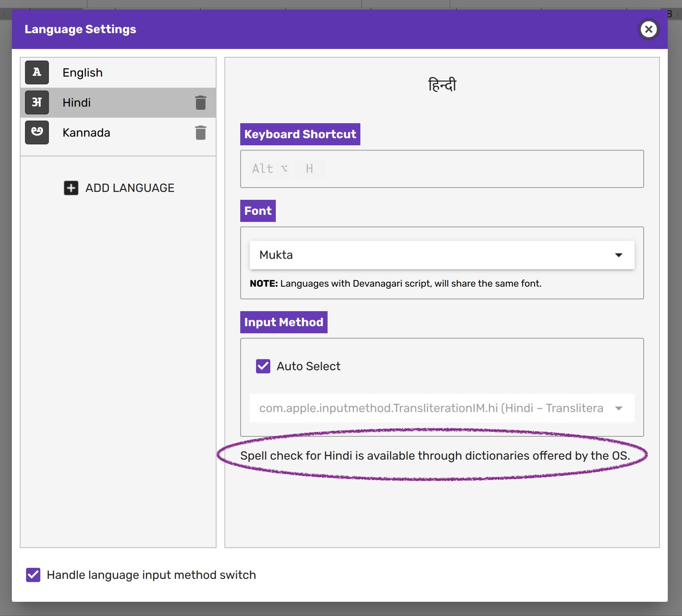Click the Kannada script letter icon

(37, 132)
